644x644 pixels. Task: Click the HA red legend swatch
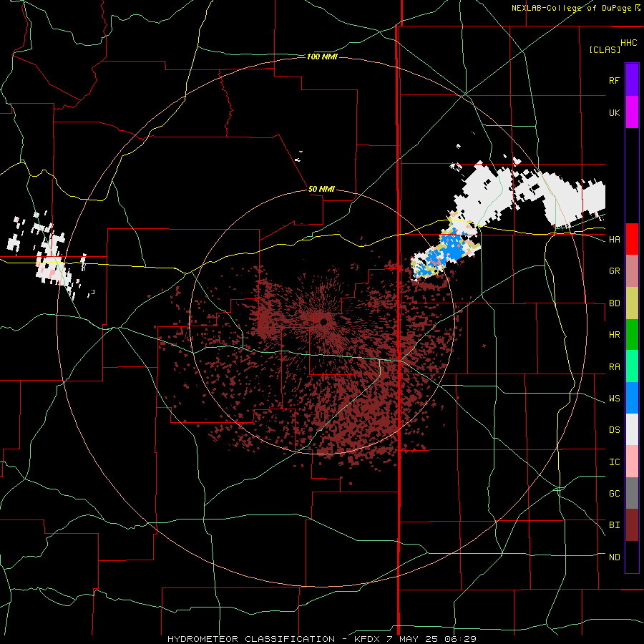pyautogui.click(x=632, y=239)
